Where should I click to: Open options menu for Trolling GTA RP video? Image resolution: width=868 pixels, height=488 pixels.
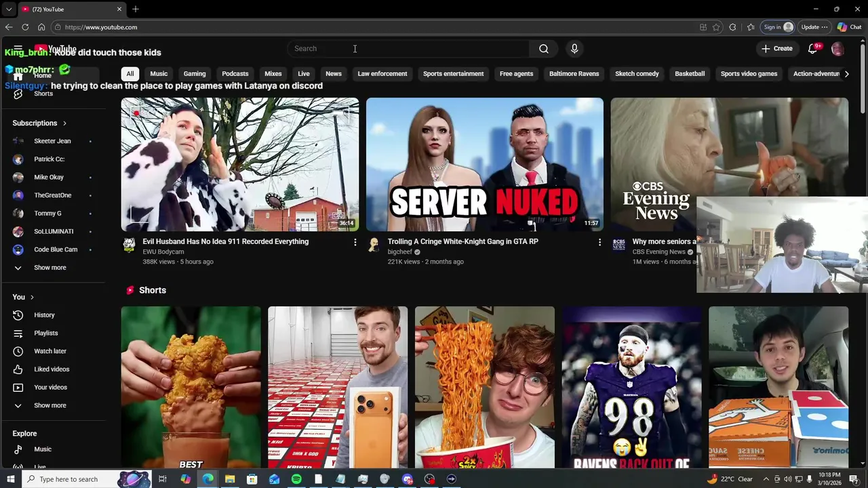tap(599, 242)
